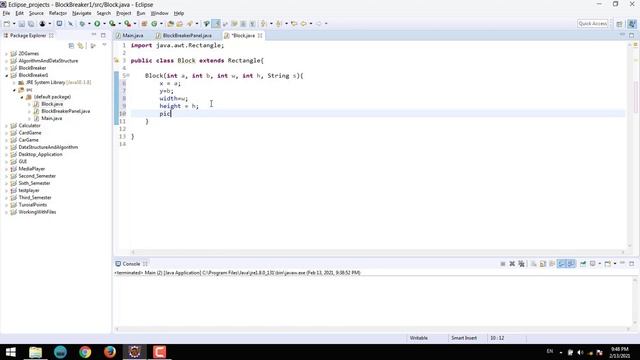Click Remove Launch X icon in Console

512,264
